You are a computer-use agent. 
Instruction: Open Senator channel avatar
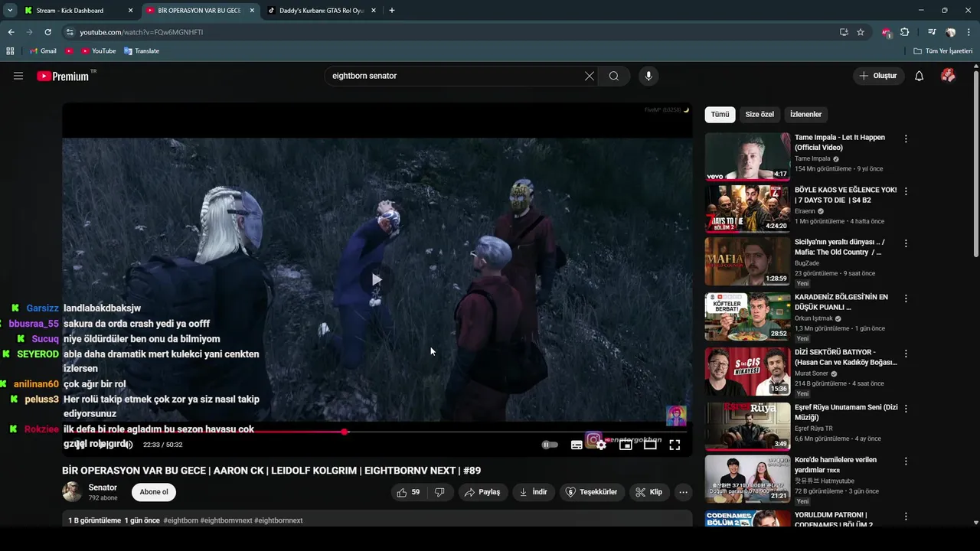(x=72, y=492)
